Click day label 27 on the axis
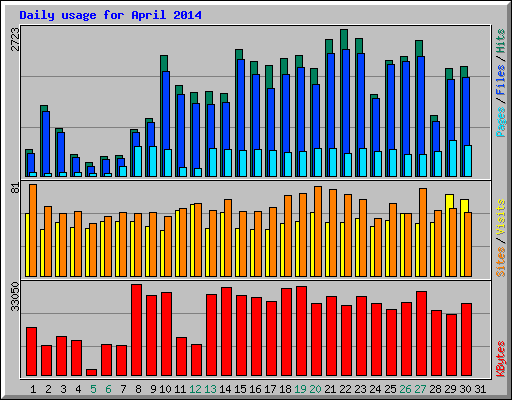The width and height of the screenshot is (512, 400). 420,389
